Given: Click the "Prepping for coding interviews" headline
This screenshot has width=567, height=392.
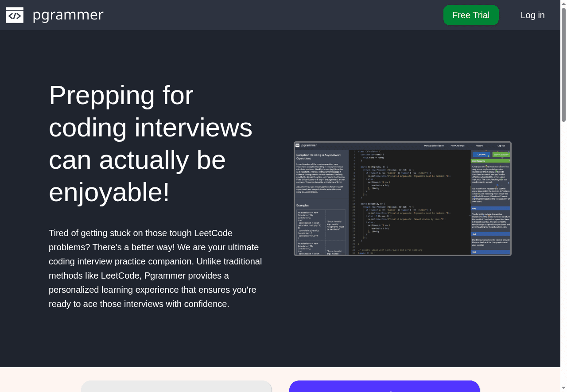Looking at the screenshot, I should [x=151, y=144].
